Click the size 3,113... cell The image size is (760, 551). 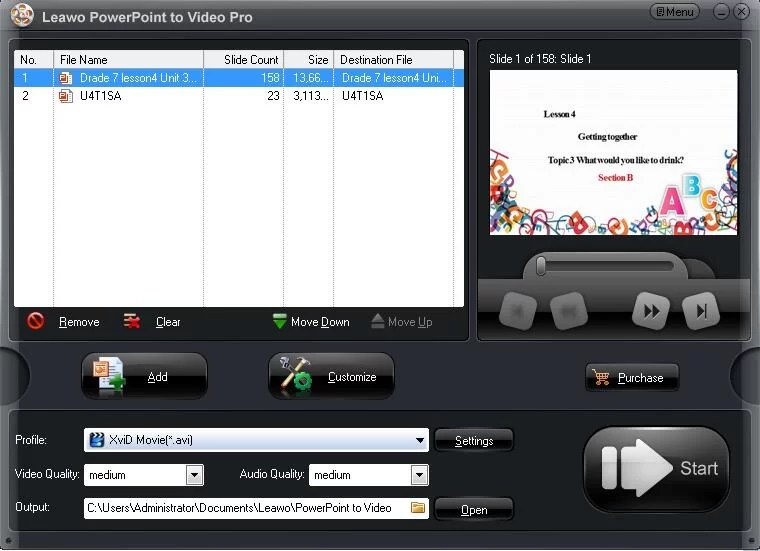[309, 96]
